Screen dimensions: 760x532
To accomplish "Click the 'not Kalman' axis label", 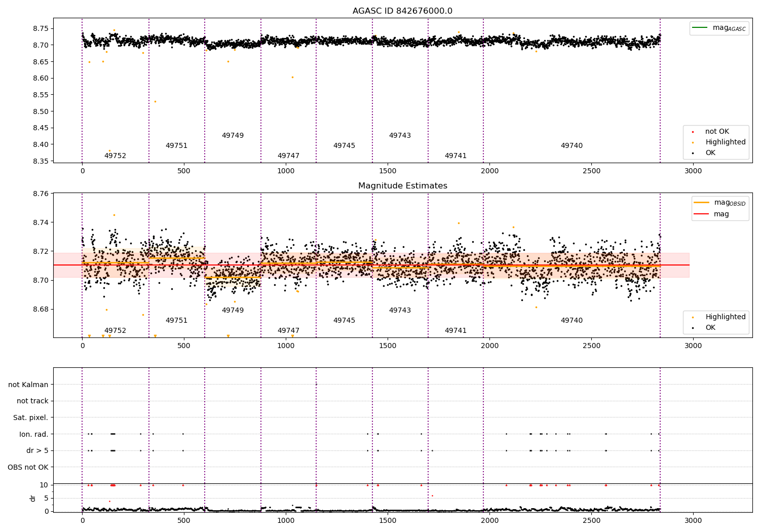I will click(28, 385).
